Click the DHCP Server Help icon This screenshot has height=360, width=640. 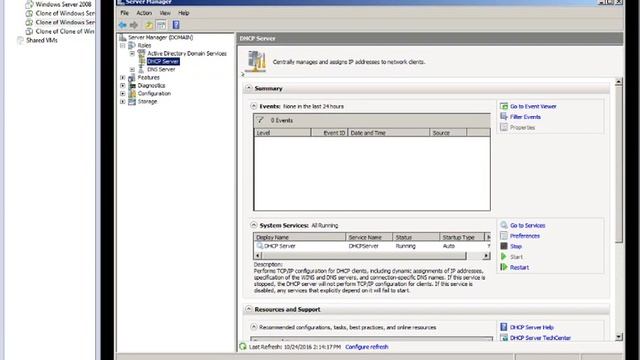click(504, 327)
